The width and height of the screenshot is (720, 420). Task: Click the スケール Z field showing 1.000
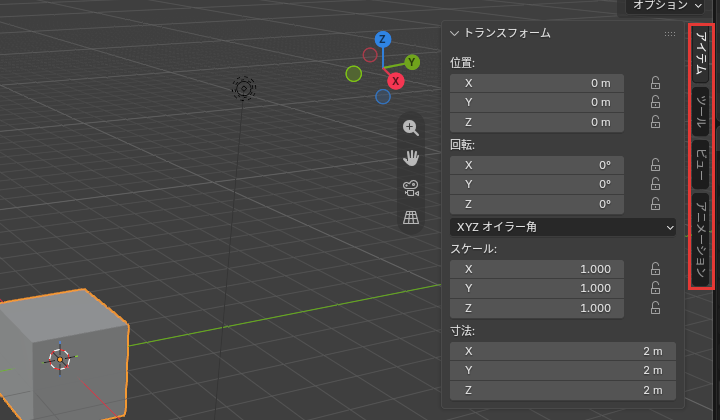(x=537, y=308)
